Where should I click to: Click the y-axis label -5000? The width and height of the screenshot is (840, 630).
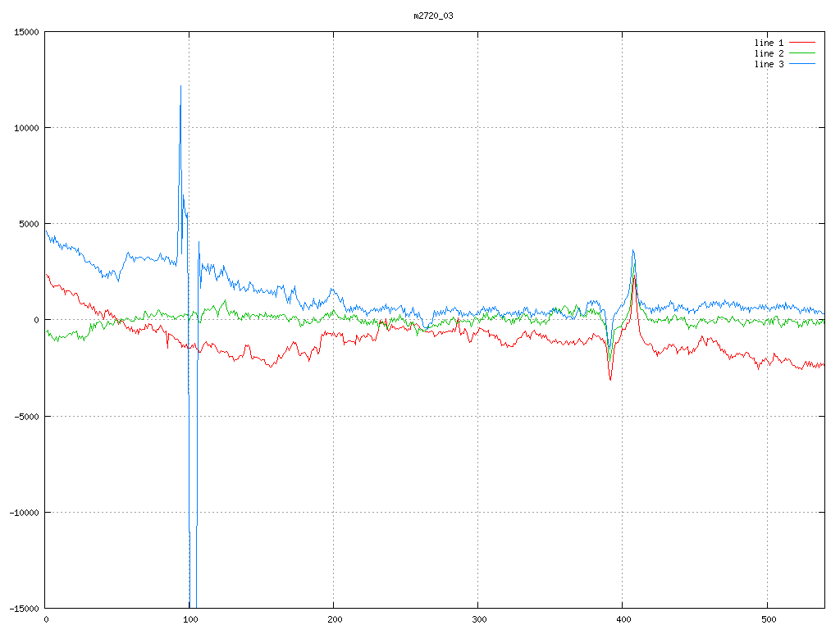tap(27, 416)
